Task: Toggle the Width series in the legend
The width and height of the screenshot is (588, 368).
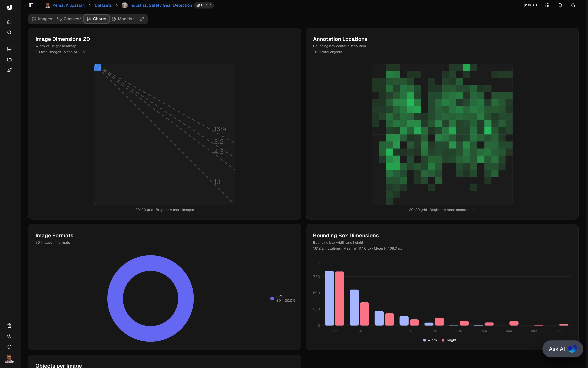Action: pos(430,340)
